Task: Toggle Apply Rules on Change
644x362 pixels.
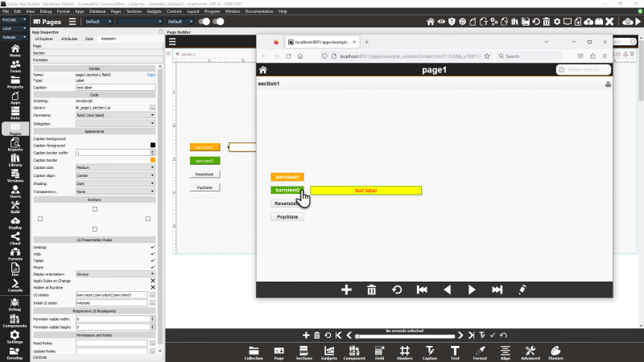Action: (x=153, y=281)
